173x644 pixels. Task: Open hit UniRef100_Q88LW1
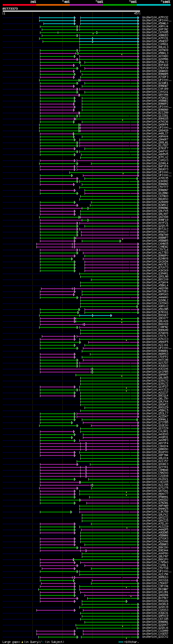[155, 142]
